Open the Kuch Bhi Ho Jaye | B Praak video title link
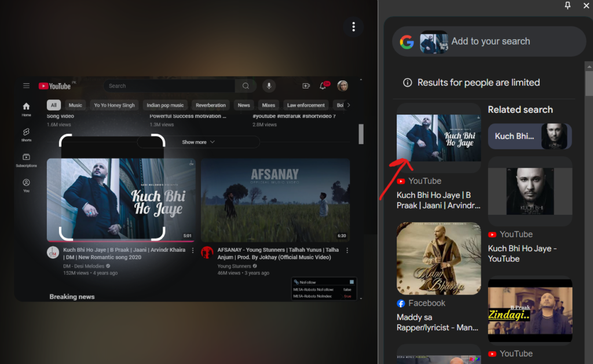This screenshot has height=364, width=593. pyautogui.click(x=124, y=253)
